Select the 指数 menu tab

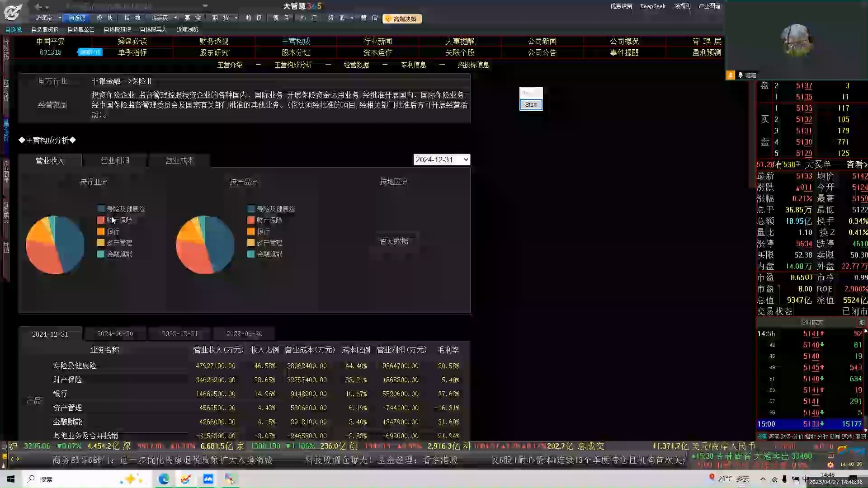tap(132, 18)
